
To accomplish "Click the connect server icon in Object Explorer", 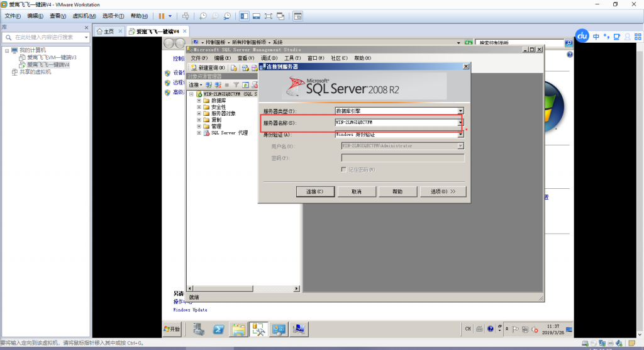I will coord(209,85).
